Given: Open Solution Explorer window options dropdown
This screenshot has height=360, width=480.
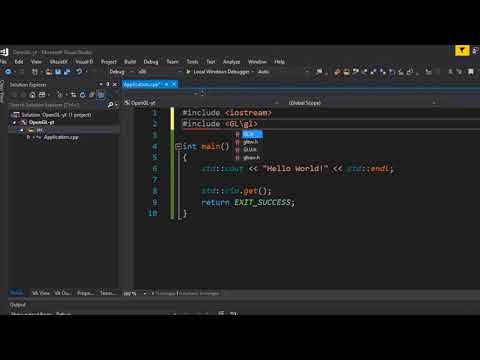Looking at the screenshot, I should pos(101,84).
